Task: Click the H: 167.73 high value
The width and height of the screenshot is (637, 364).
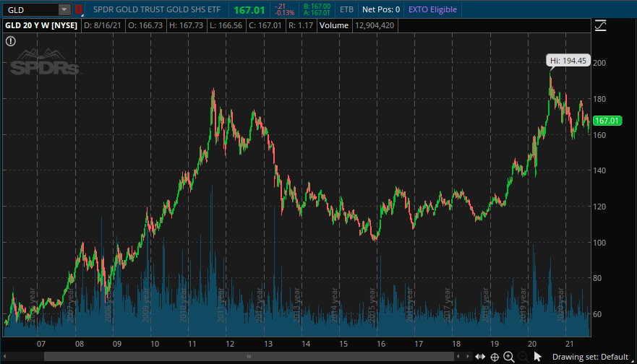Action: 186,25
